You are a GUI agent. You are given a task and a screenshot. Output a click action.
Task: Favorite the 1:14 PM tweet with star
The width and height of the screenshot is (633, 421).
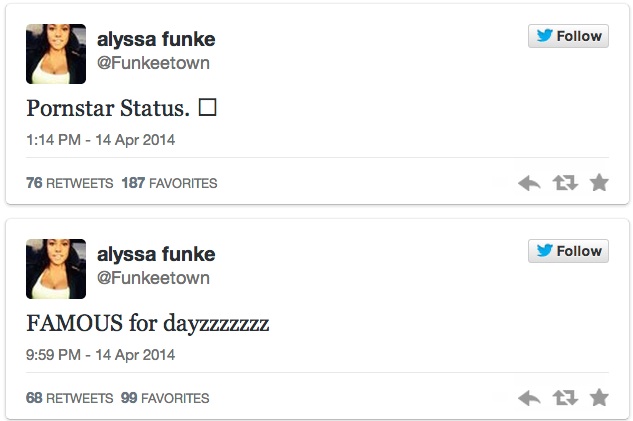[599, 183]
